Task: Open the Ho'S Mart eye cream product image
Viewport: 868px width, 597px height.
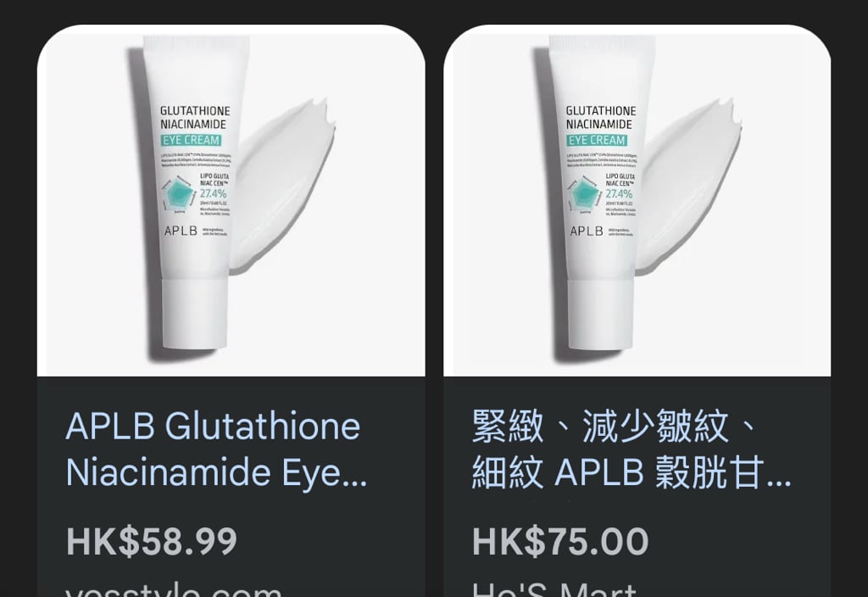Action: click(637, 200)
